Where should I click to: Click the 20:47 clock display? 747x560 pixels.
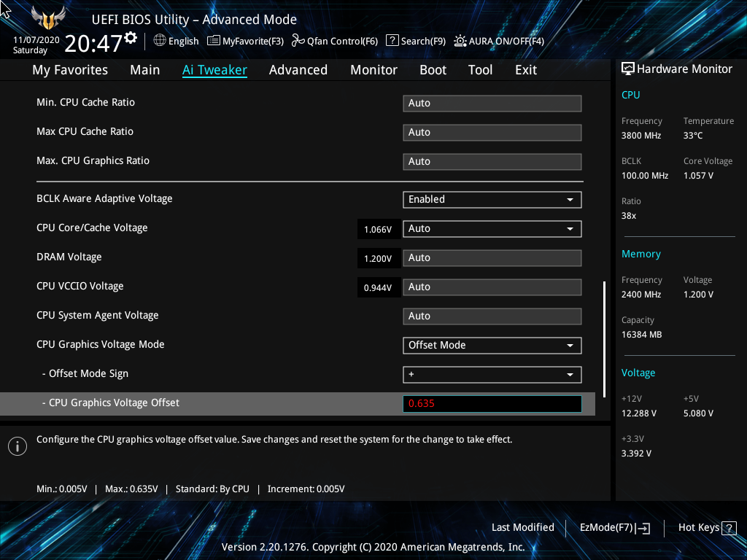[x=93, y=43]
